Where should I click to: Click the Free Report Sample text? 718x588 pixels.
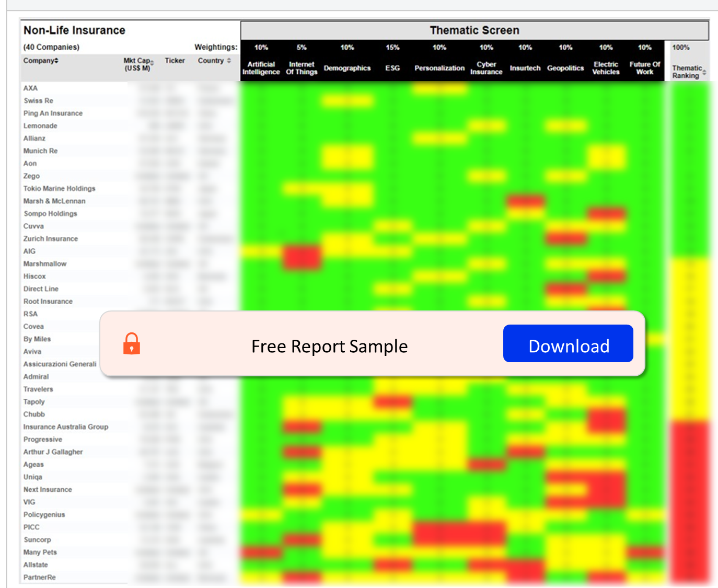point(329,346)
